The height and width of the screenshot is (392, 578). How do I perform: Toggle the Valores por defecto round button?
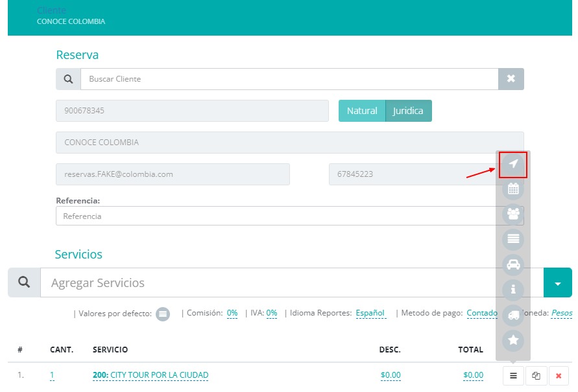pyautogui.click(x=163, y=314)
